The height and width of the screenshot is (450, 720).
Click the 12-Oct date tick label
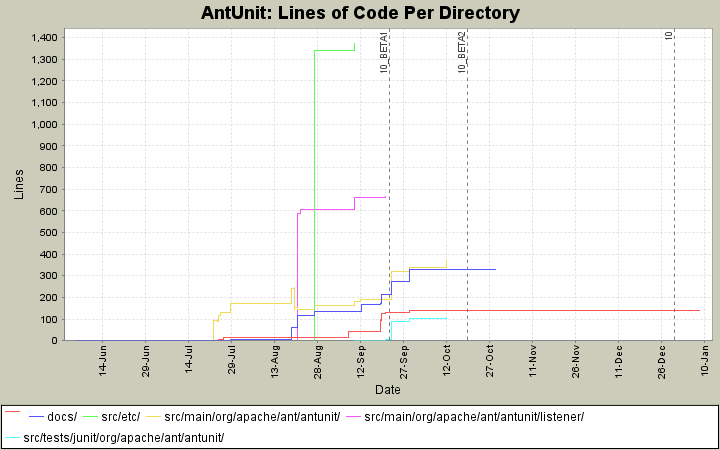click(447, 360)
